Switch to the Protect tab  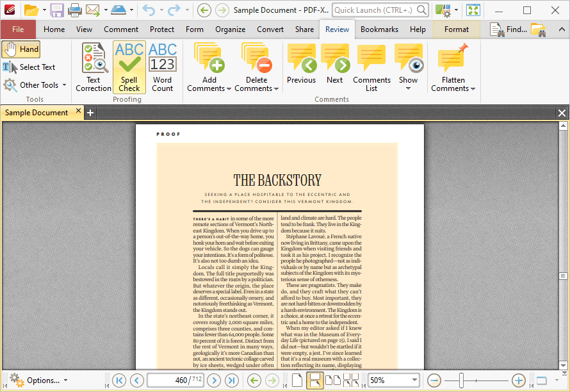pyautogui.click(x=162, y=29)
